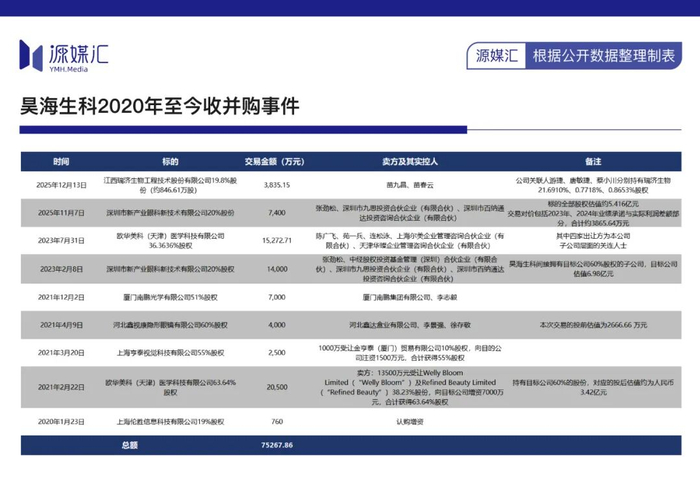This screenshot has height=477, width=700.
Task: Click seller cell 厦门南鹏集团有限公司、李志毅
Action: click(x=410, y=297)
